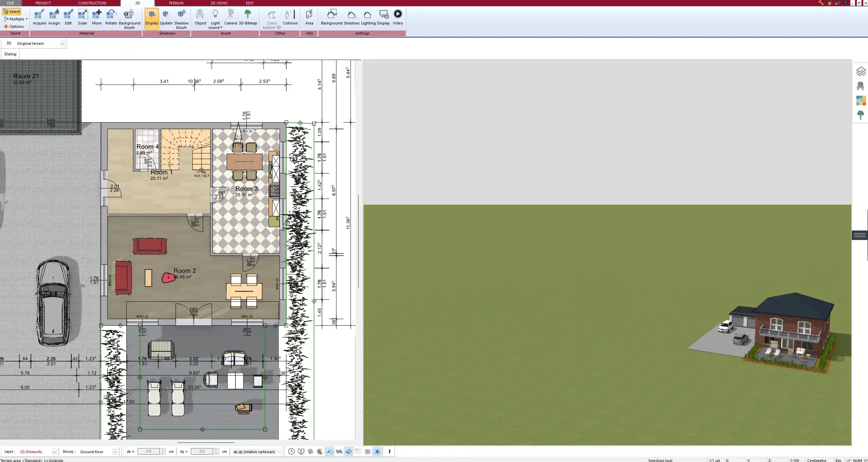Image resolution: width=868 pixels, height=462 pixels.
Task: Pick the material Move tool
Action: pos(97,18)
